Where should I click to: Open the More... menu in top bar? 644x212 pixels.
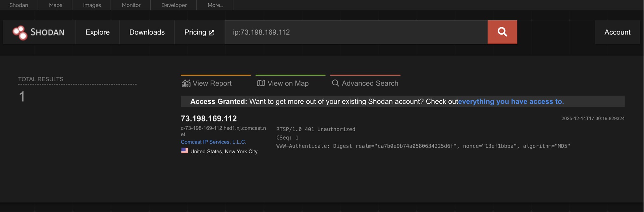point(215,5)
